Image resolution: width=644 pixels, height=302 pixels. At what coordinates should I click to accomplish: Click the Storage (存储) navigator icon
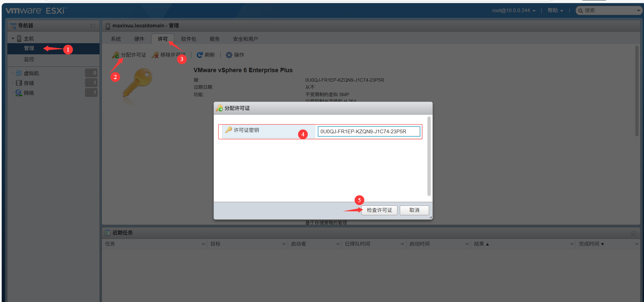click(19, 83)
